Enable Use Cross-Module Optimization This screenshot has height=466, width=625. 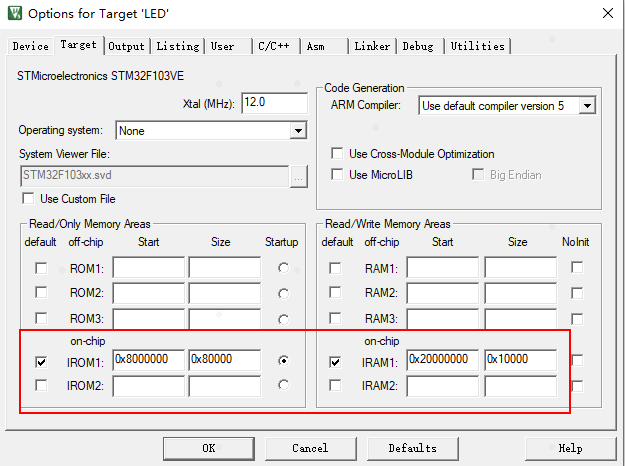[x=337, y=153]
